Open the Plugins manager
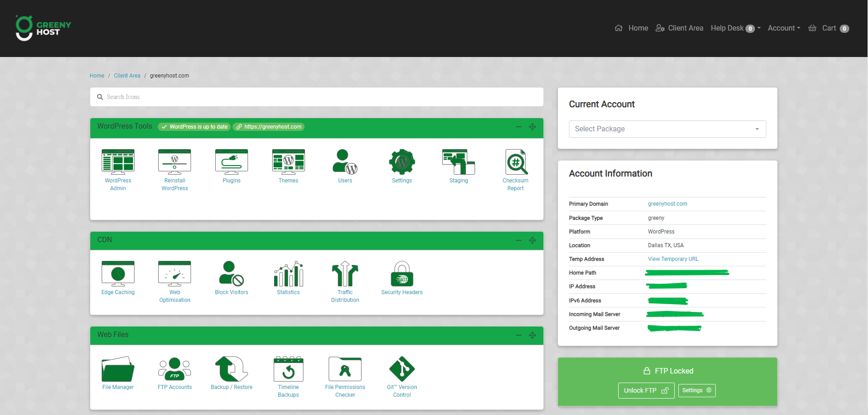The image size is (868, 415). pyautogui.click(x=232, y=166)
